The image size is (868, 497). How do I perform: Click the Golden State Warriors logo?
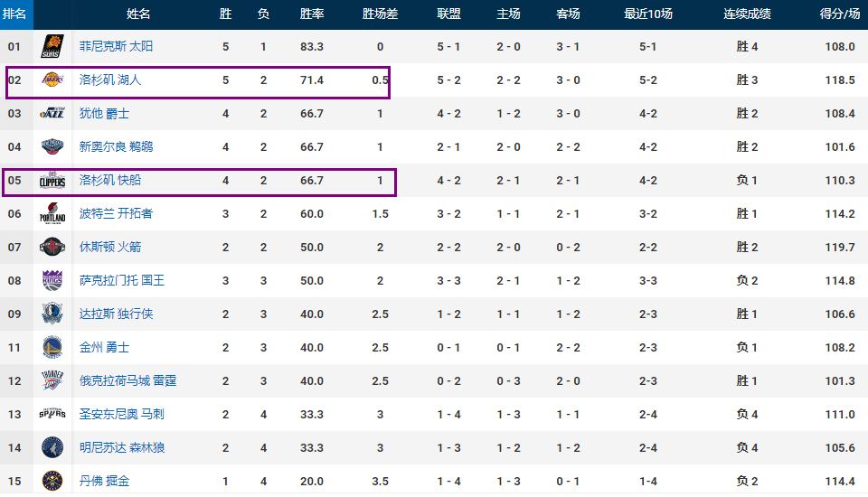[x=52, y=348]
